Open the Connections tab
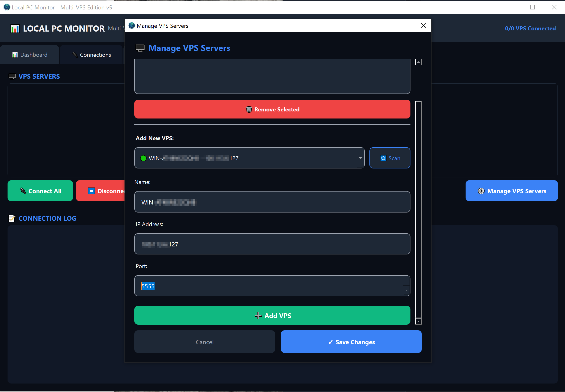Screen dimensions: 565x392 coord(91,55)
